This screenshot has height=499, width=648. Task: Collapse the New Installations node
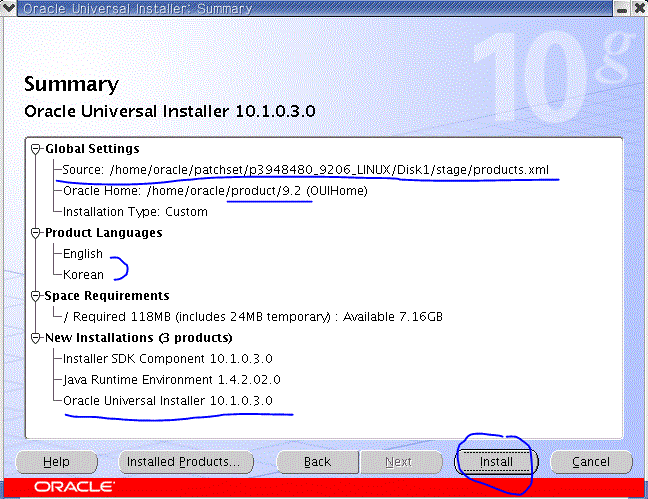pos(36,338)
